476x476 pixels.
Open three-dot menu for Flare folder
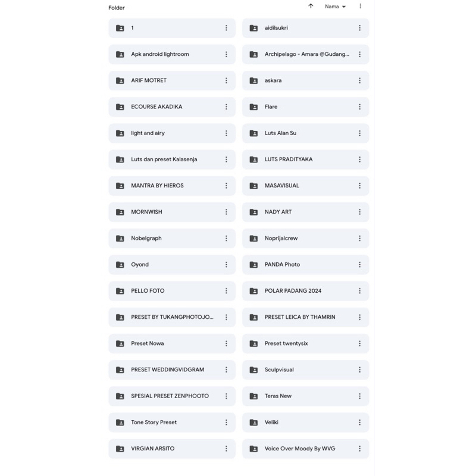click(359, 107)
